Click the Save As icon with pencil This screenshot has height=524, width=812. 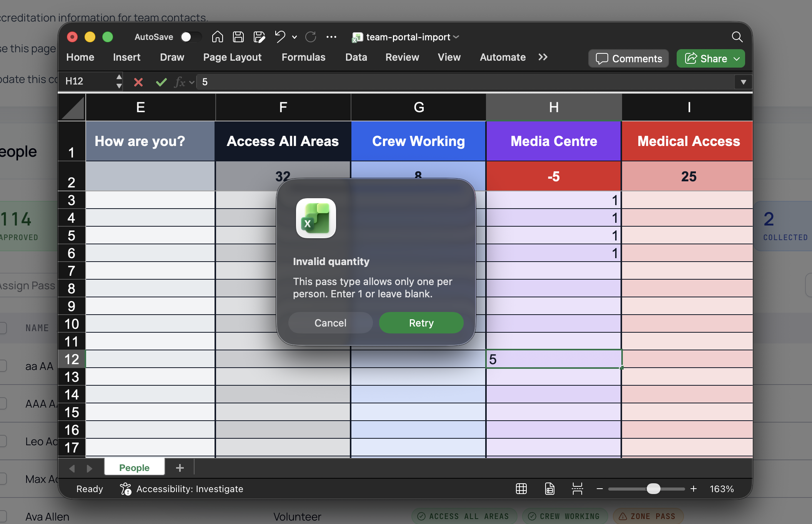pyautogui.click(x=259, y=37)
